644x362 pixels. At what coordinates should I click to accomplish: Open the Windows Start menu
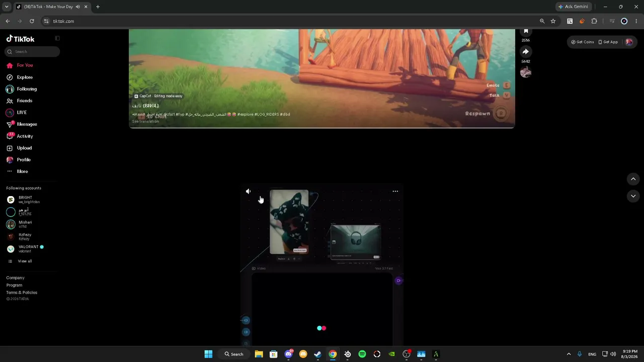pos(208,354)
